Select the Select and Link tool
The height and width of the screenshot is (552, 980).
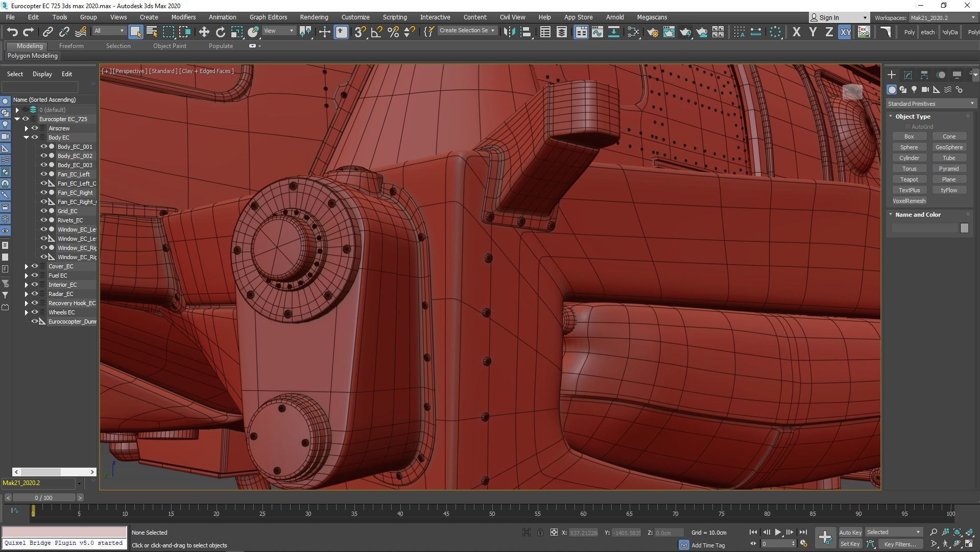[x=47, y=32]
